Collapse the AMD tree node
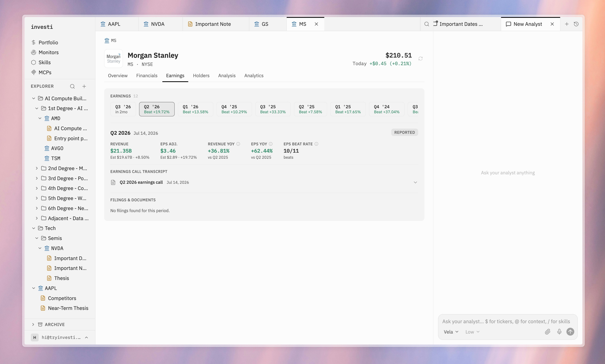This screenshot has width=605, height=364. (x=40, y=118)
